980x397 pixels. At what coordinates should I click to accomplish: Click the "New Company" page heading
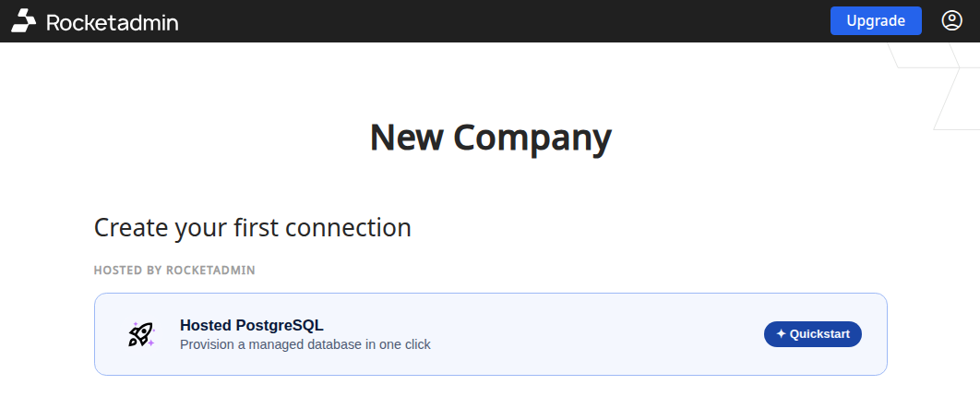click(x=490, y=138)
